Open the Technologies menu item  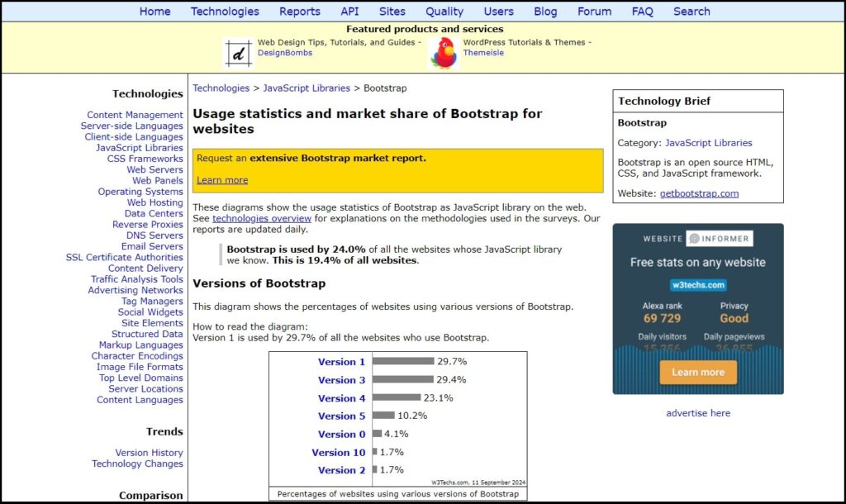(225, 12)
